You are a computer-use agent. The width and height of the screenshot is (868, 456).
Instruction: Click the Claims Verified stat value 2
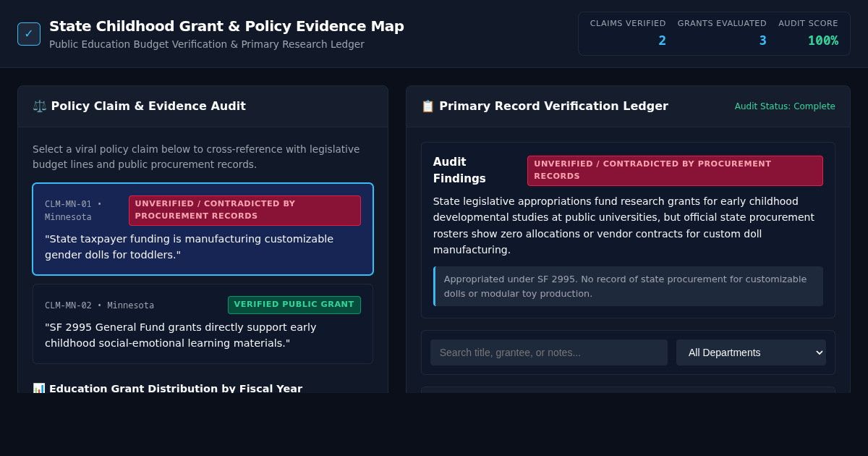tap(662, 41)
